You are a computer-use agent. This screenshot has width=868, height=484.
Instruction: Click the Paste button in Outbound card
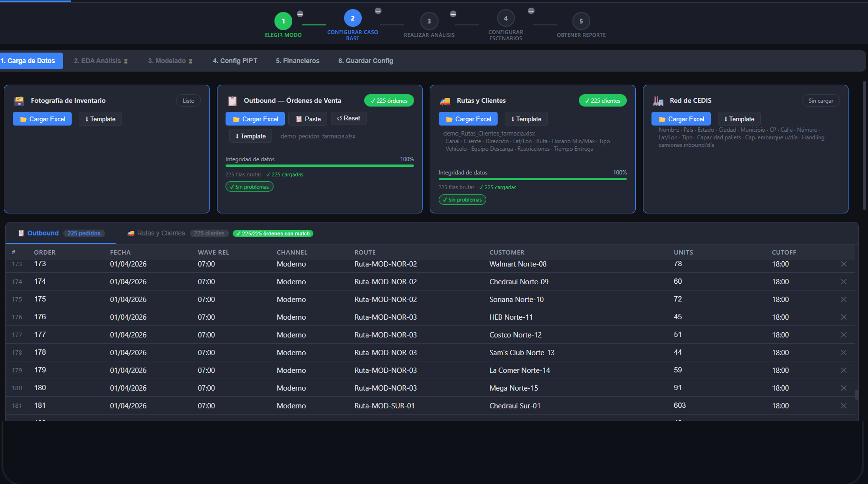pyautogui.click(x=308, y=119)
